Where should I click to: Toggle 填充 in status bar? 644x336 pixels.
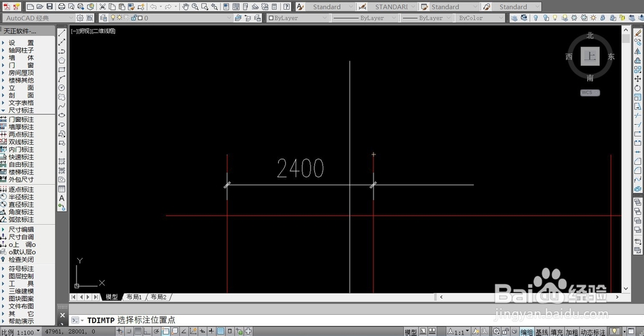click(556, 332)
